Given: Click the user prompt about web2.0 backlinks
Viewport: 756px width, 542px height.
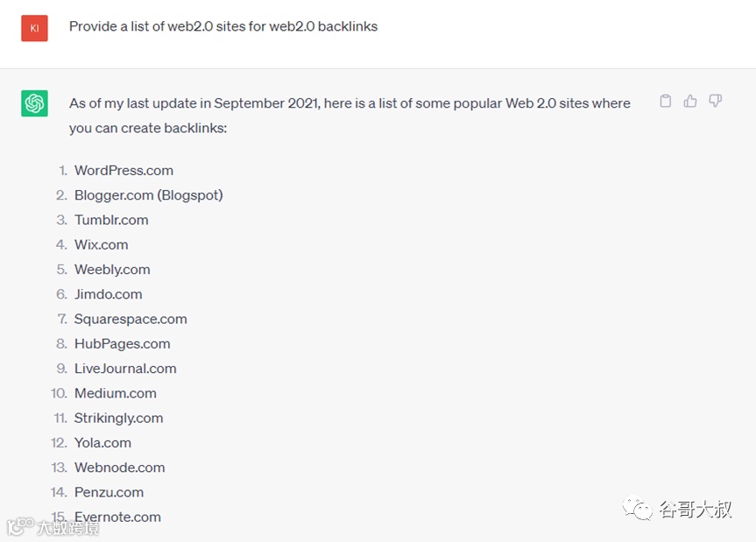Looking at the screenshot, I should 223,26.
